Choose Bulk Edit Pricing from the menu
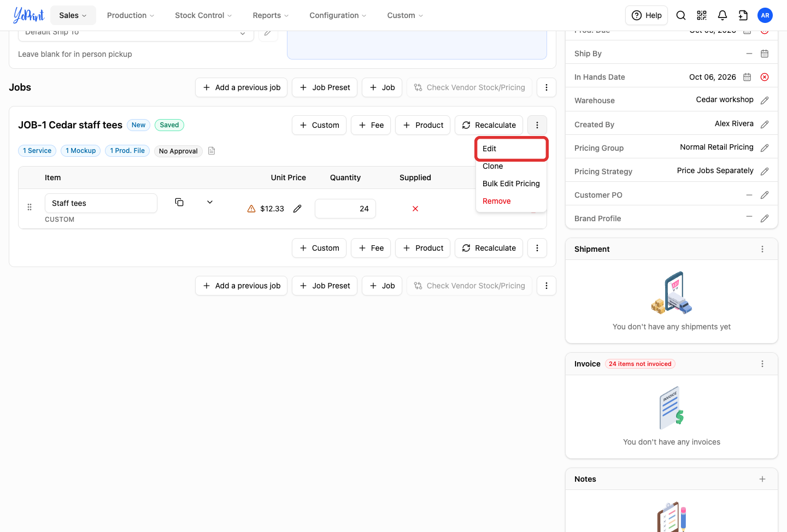 click(511, 184)
